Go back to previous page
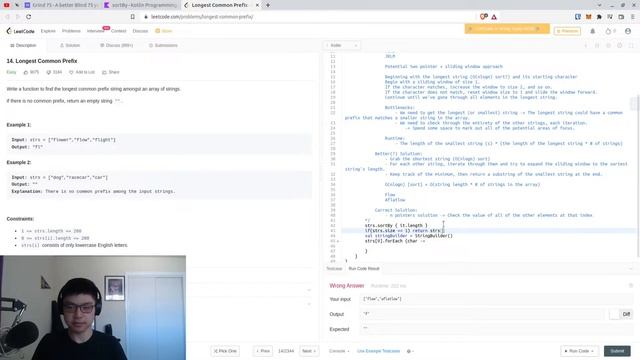Image resolution: width=640 pixels, height=360 pixels. 7,17
